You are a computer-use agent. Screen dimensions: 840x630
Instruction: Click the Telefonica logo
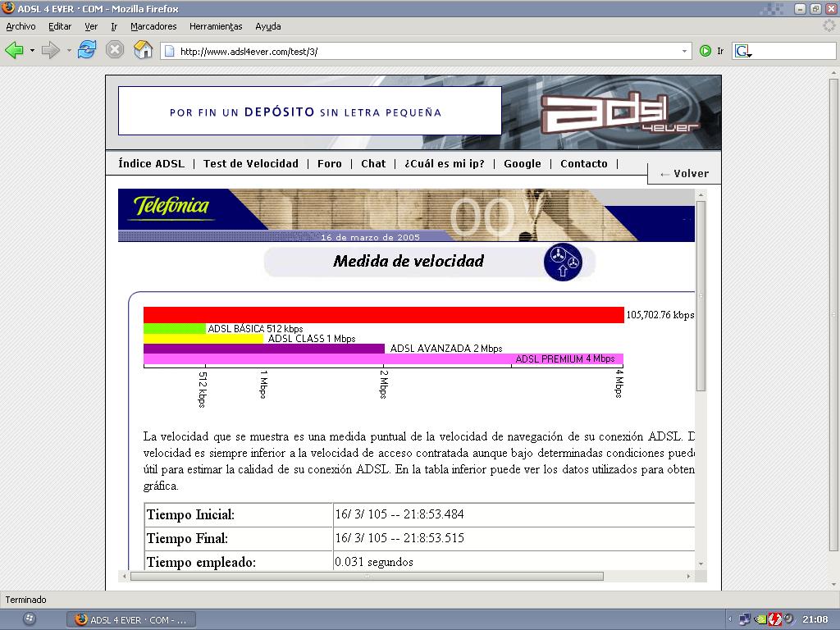[171, 206]
